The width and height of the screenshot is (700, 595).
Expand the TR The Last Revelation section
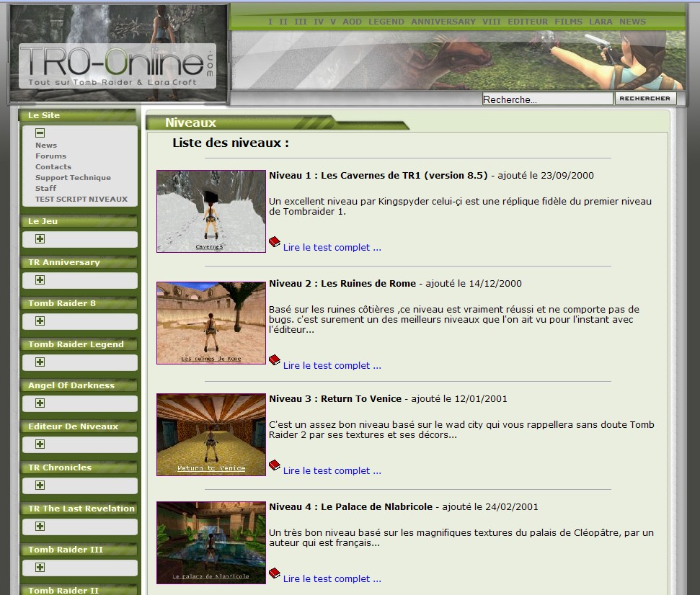coord(40,526)
